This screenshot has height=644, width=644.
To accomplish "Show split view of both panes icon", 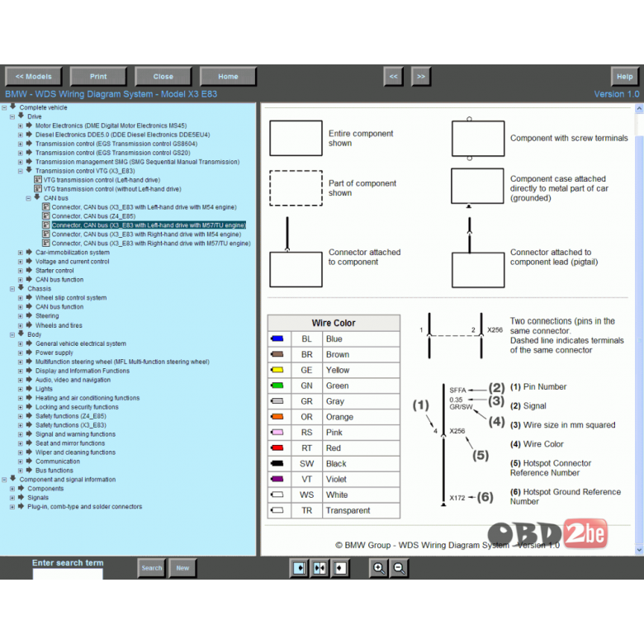I will [x=320, y=568].
